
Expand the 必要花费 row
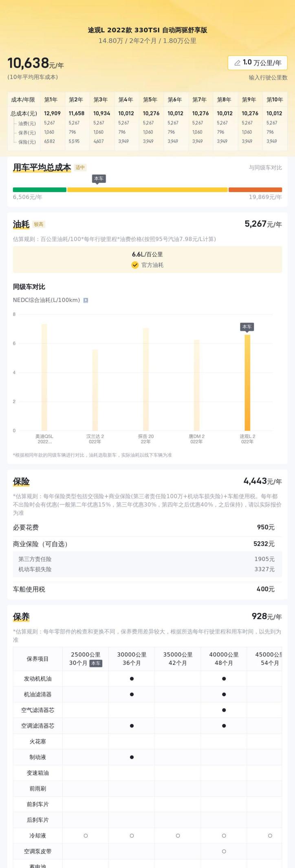click(147, 527)
